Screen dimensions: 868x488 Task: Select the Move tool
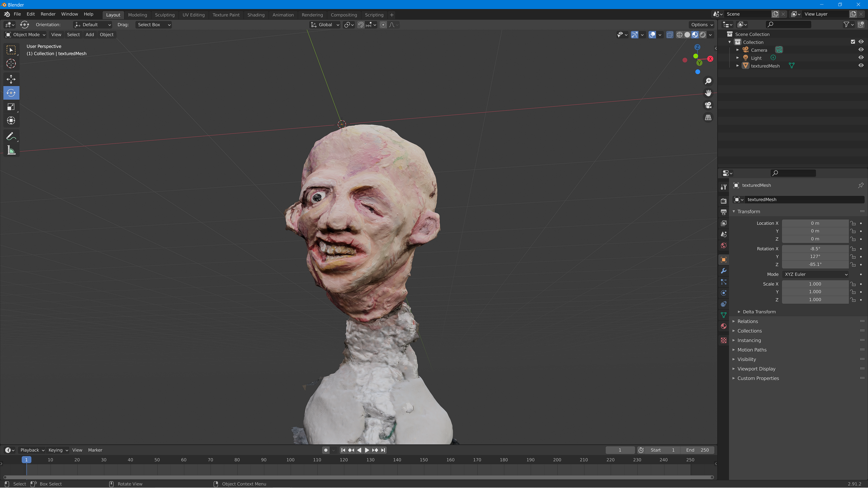click(11, 79)
